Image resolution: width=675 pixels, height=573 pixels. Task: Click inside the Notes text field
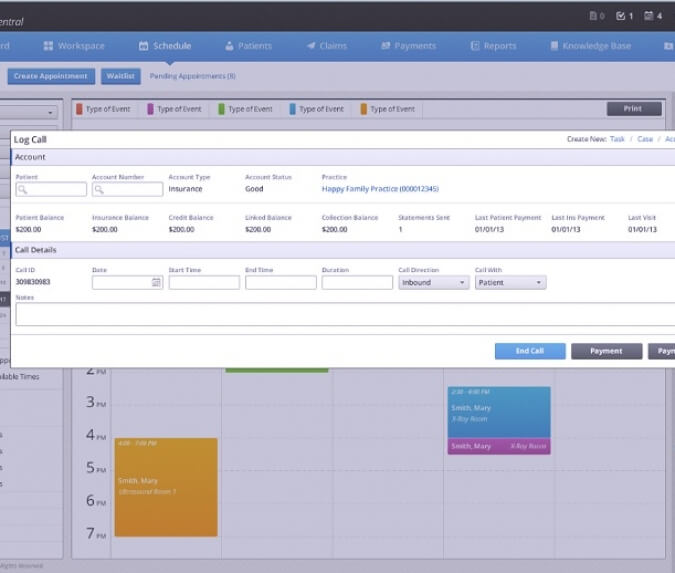click(340, 314)
